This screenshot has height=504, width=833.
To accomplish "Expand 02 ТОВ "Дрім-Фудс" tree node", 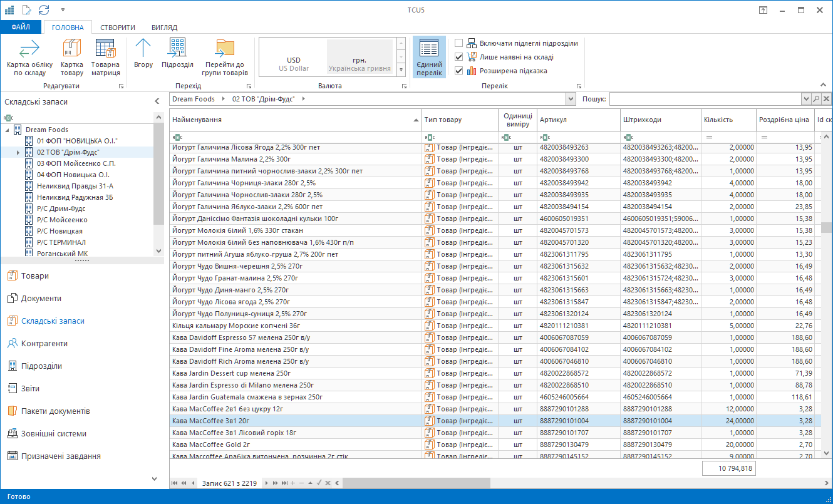I will tap(18, 152).
